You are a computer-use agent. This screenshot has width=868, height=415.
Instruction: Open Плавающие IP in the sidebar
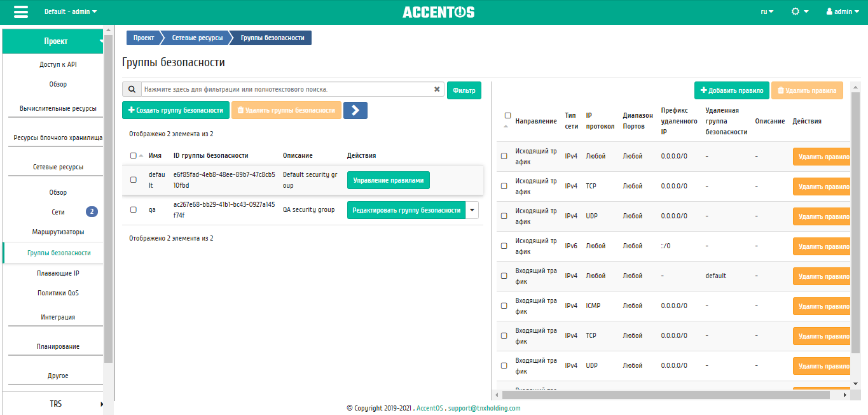[x=58, y=273]
